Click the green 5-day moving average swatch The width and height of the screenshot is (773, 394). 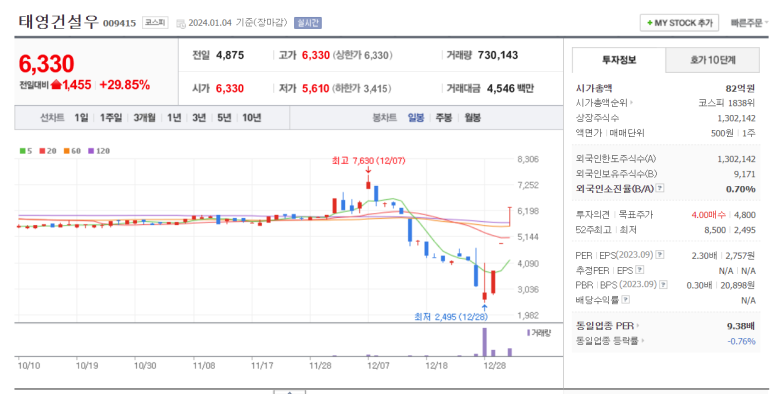pyautogui.click(x=22, y=151)
